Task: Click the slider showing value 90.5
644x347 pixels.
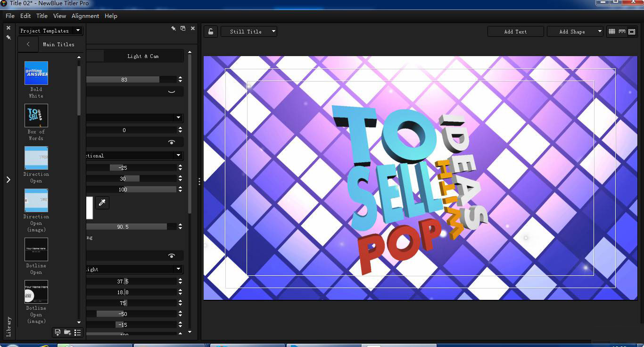Action: tap(131, 227)
